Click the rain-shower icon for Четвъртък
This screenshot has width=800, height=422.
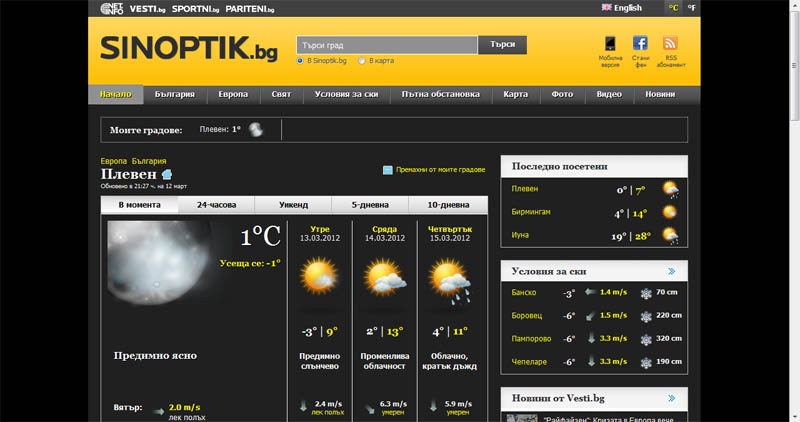(x=449, y=281)
